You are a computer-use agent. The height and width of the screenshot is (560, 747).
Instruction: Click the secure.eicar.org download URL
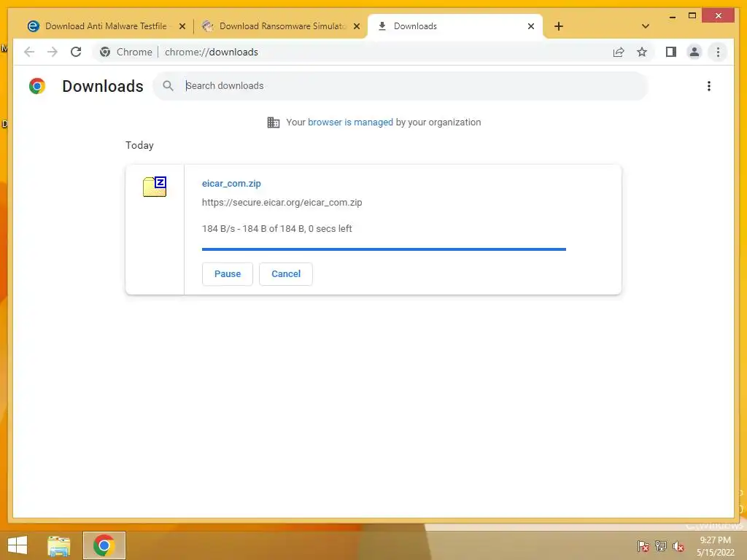click(282, 203)
